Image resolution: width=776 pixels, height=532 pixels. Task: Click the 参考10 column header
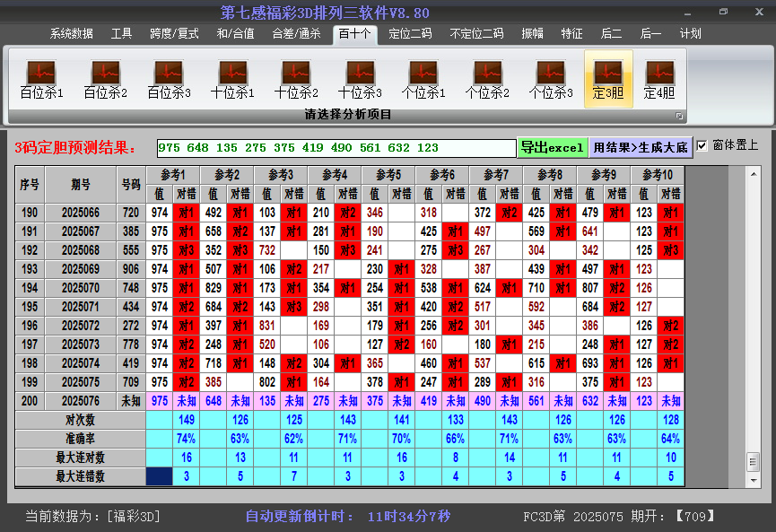658,175
